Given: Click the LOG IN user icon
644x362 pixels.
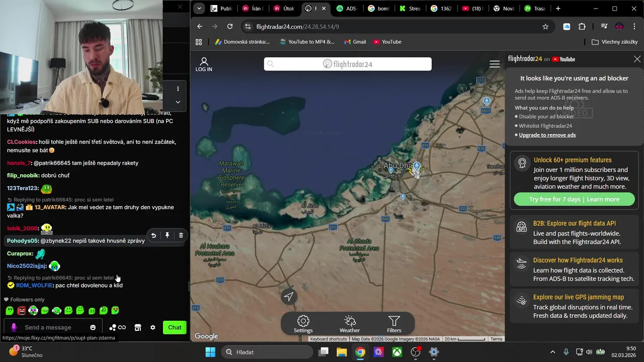Looking at the screenshot, I should [x=204, y=64].
